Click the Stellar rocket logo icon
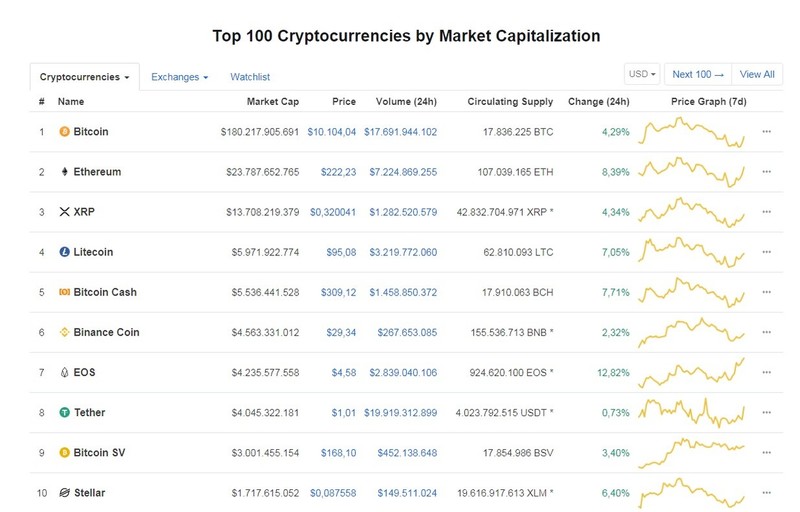The image size is (800, 512). pyautogui.click(x=64, y=493)
